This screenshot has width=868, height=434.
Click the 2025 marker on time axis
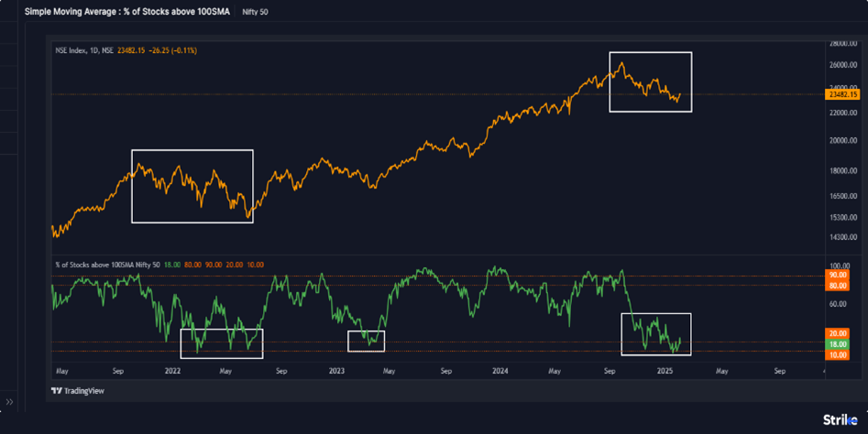(665, 372)
